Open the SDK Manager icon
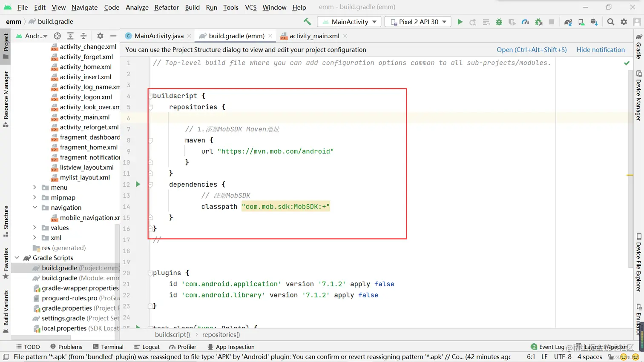This screenshot has width=644, height=362. [594, 22]
